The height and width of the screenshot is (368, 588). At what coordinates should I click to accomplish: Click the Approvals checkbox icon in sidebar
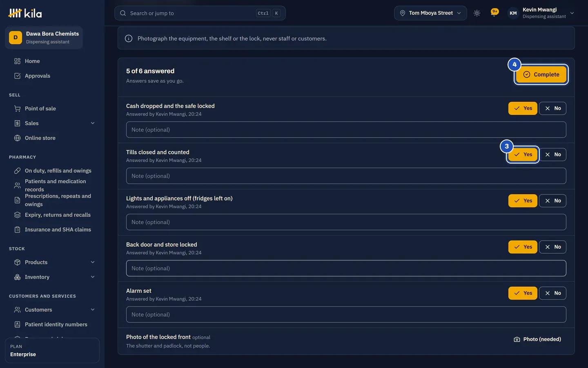(x=17, y=76)
